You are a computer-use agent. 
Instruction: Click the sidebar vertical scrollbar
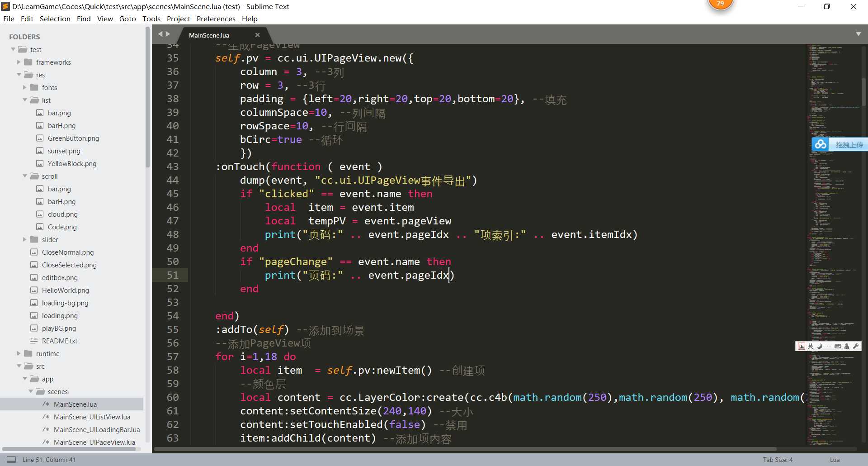pyautogui.click(x=147, y=97)
